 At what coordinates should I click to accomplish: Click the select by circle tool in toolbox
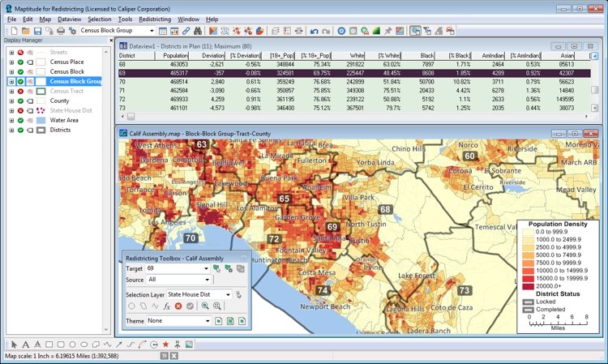click(x=131, y=306)
